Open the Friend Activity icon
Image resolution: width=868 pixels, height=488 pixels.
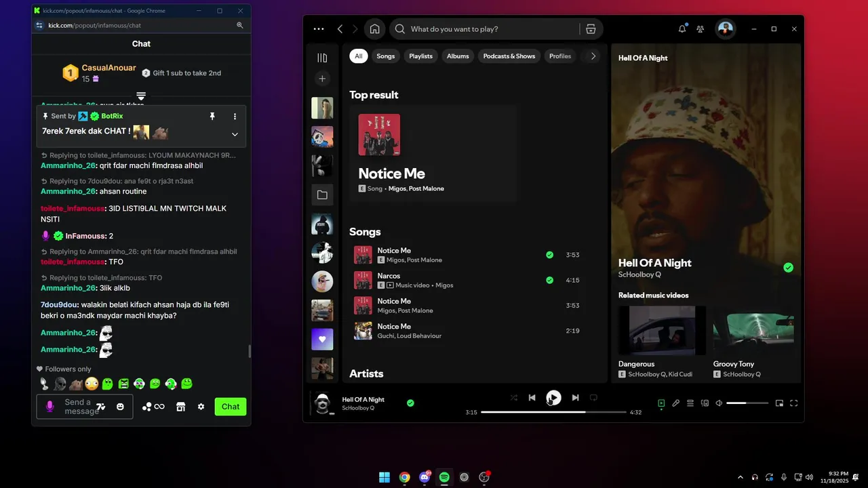click(701, 29)
